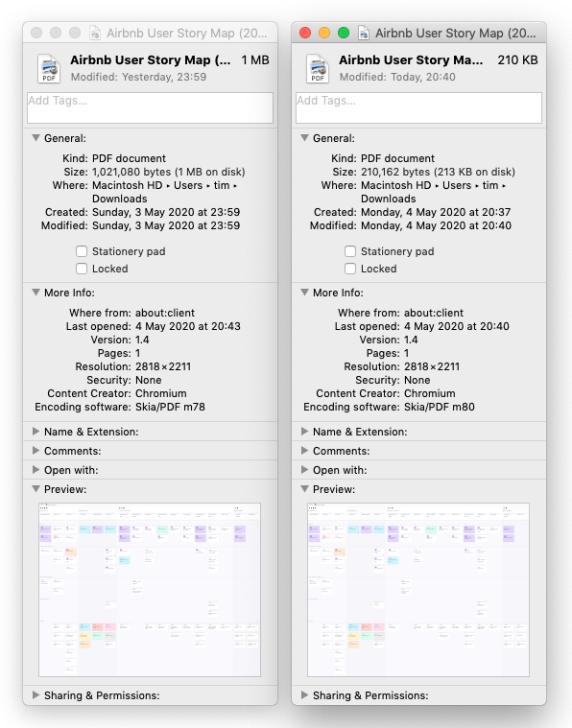Click '210 KB' size in right header
This screenshot has width=572, height=728.
point(517,59)
